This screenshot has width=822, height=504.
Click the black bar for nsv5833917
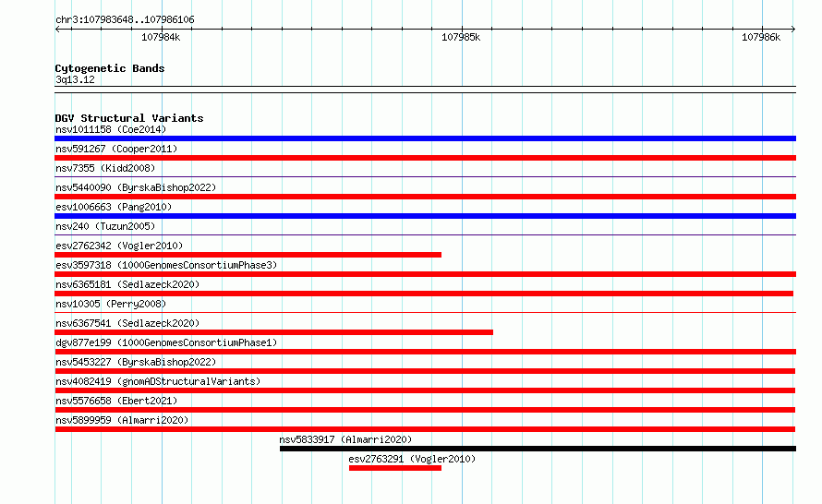pos(538,449)
